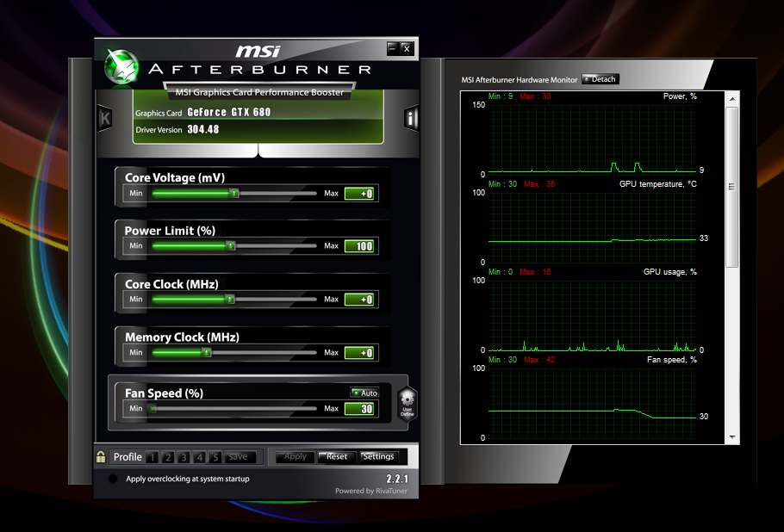Detach the Hardware Monitor panel

coord(600,79)
